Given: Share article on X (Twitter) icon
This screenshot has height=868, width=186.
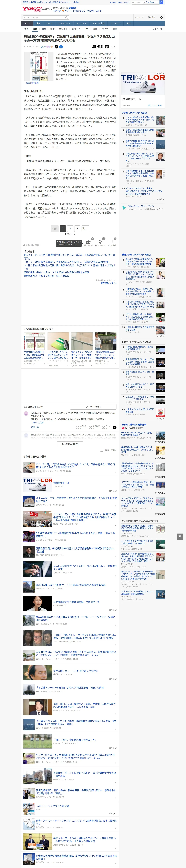Looking at the screenshot, I should click(56, 47).
